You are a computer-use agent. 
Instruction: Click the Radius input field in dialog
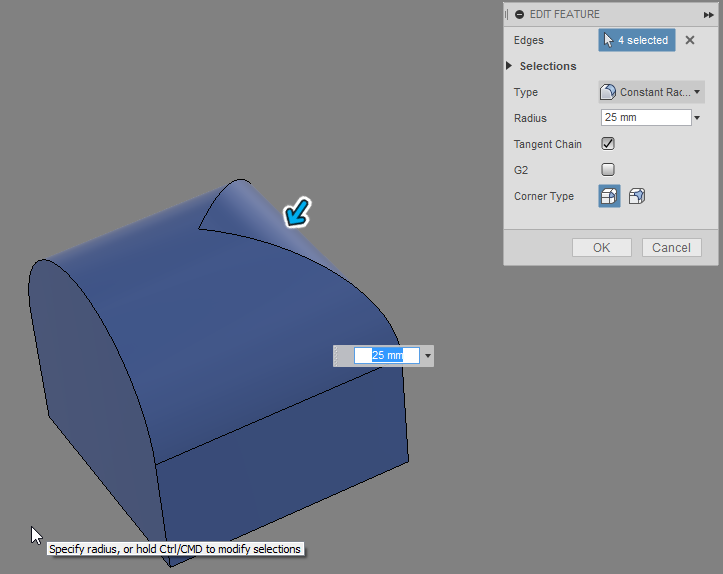pyautogui.click(x=646, y=118)
